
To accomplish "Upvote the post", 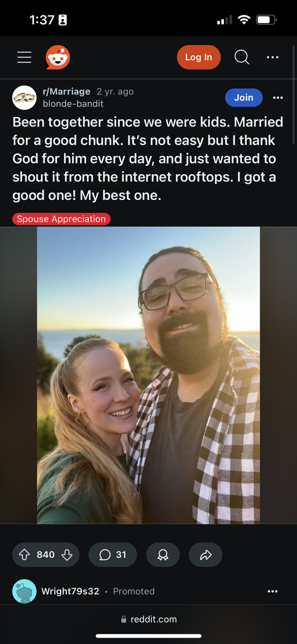I will point(24,555).
